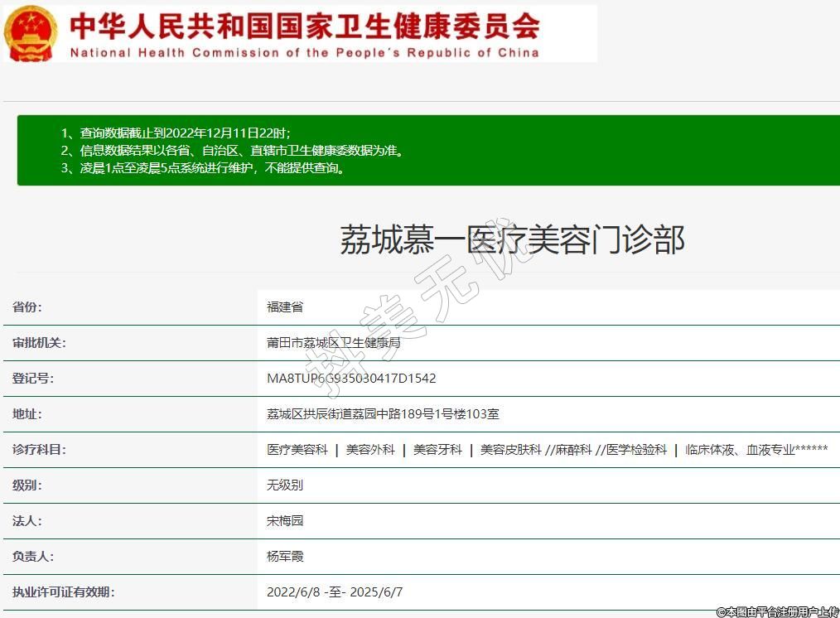
Task: Select 美容外科 in the department list
Action: [370, 450]
